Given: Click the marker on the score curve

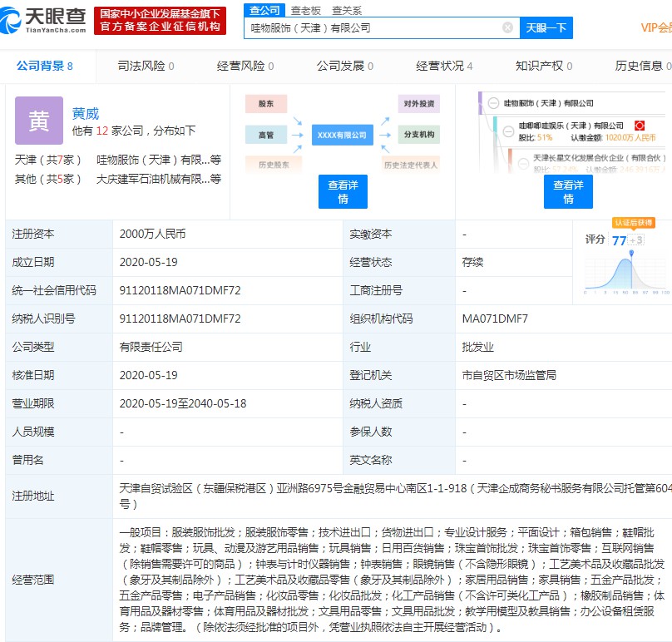Looking at the screenshot, I should pyautogui.click(x=631, y=253).
